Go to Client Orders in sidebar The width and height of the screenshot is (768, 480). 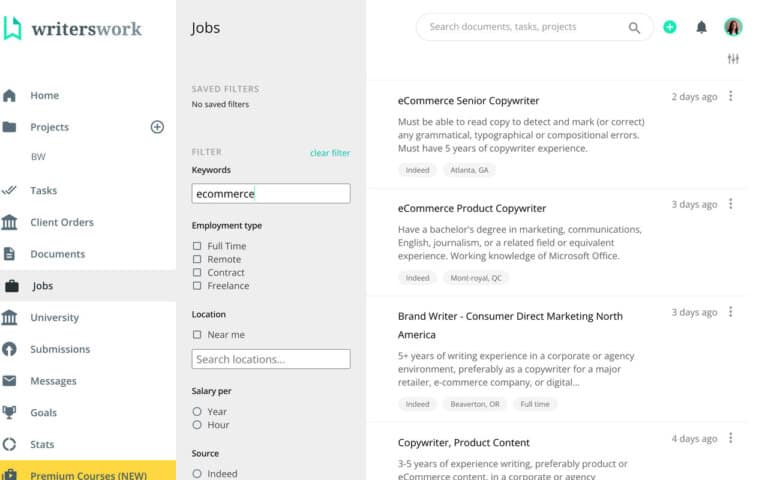click(x=61, y=222)
